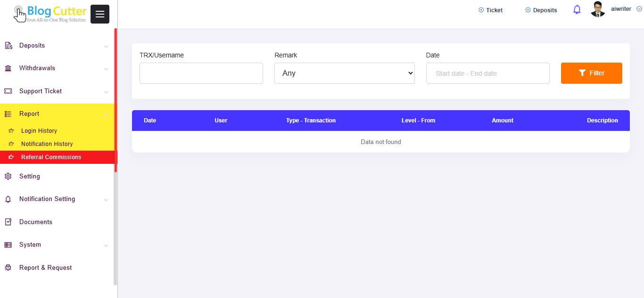Click the aiwriter profile avatar
644x298 pixels.
(598, 9)
